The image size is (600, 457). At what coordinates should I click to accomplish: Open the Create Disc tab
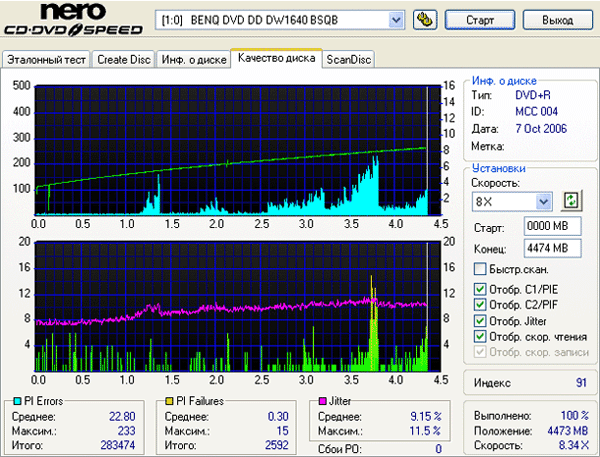[124, 59]
